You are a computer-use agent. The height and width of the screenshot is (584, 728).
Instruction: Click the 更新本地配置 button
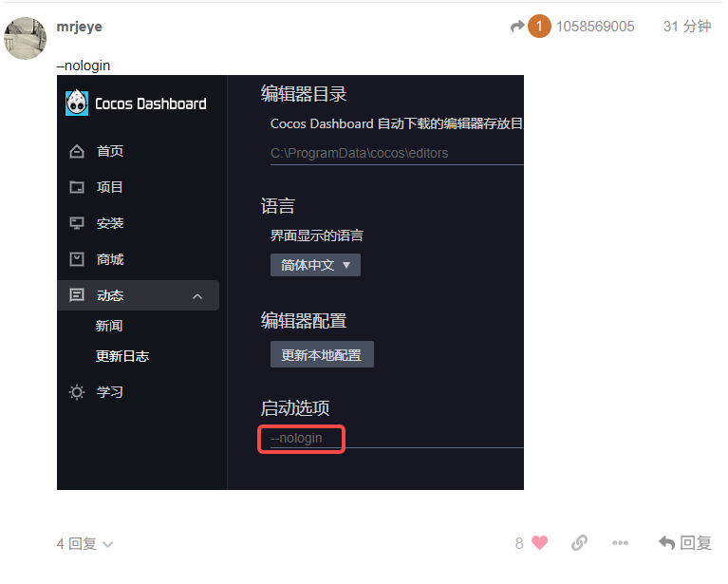pos(322,355)
